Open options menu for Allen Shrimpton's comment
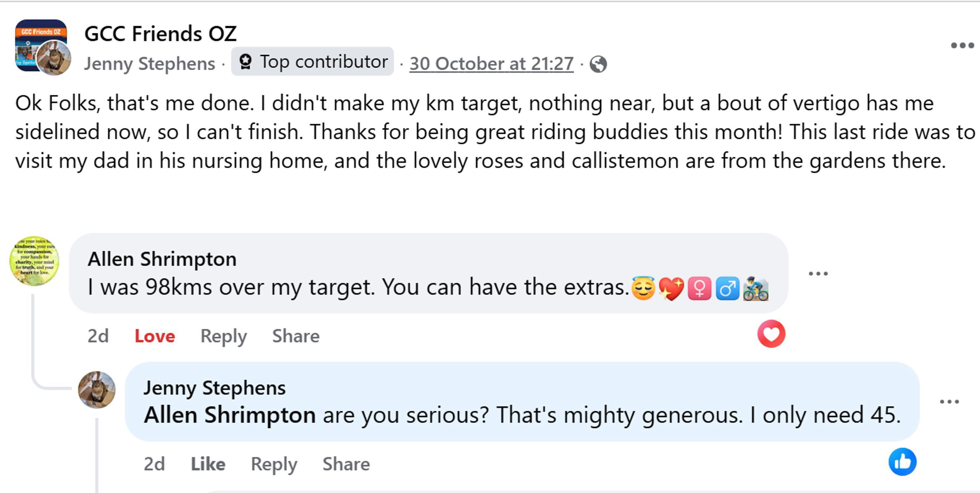This screenshot has width=980, height=493. (x=818, y=274)
